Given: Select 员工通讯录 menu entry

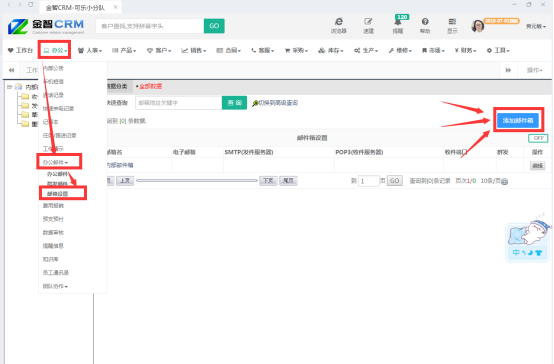Looking at the screenshot, I should coord(56,273).
